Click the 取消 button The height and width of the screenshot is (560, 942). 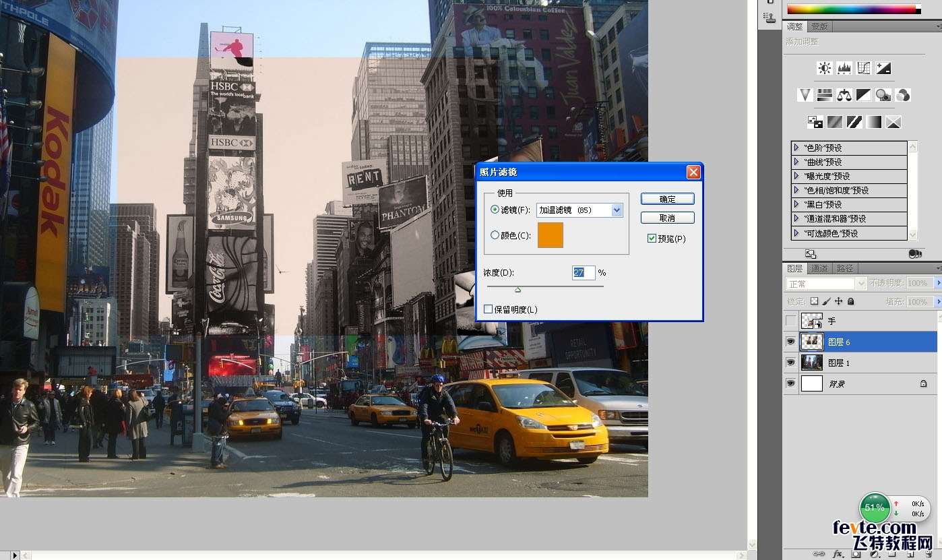pos(667,218)
